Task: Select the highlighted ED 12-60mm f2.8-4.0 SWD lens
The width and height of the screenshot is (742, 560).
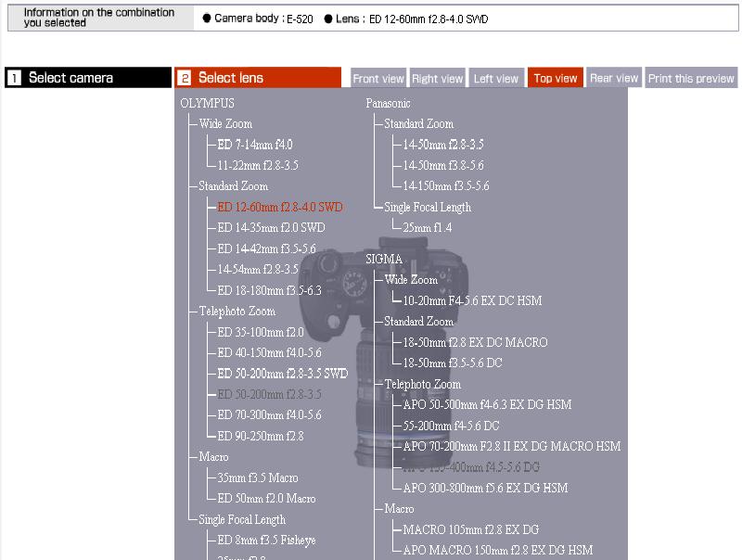Action: click(280, 207)
